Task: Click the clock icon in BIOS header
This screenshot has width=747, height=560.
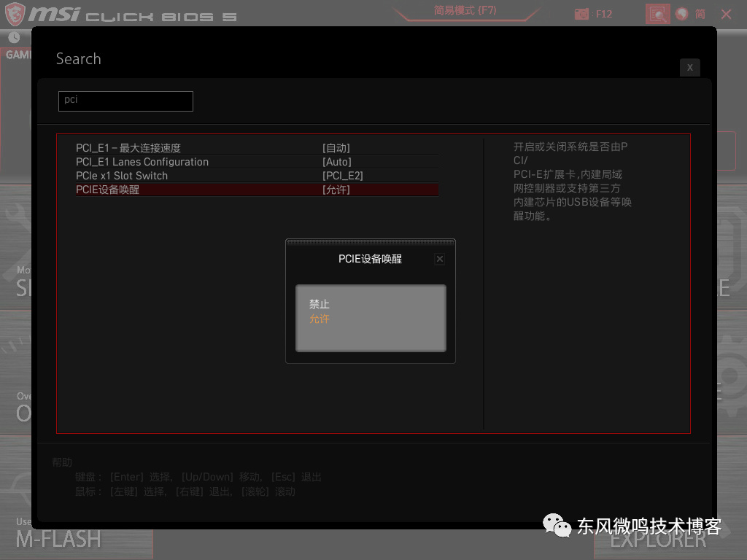Action: coord(15,38)
